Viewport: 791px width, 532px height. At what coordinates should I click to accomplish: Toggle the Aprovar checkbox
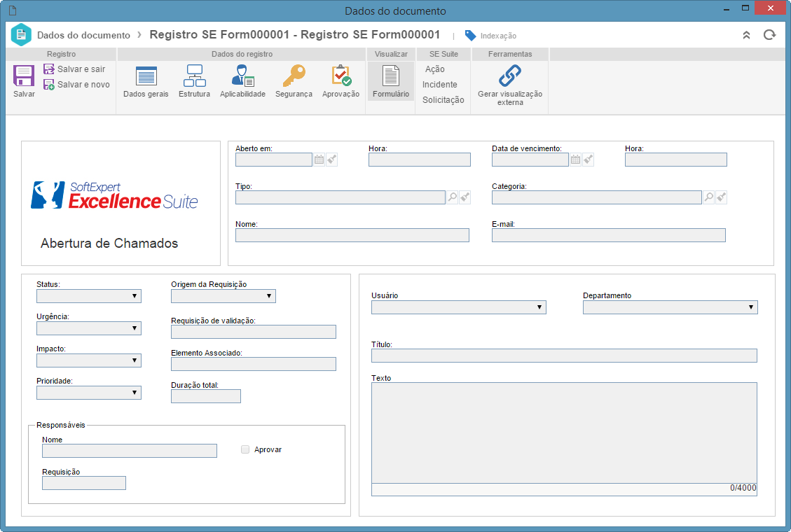pos(245,449)
